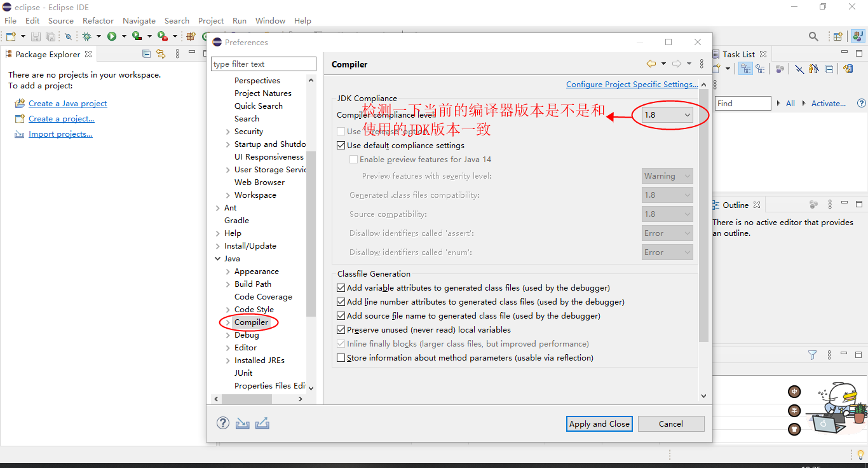Click the Run External Tools toolbox icon
868x468 pixels.
(x=163, y=36)
